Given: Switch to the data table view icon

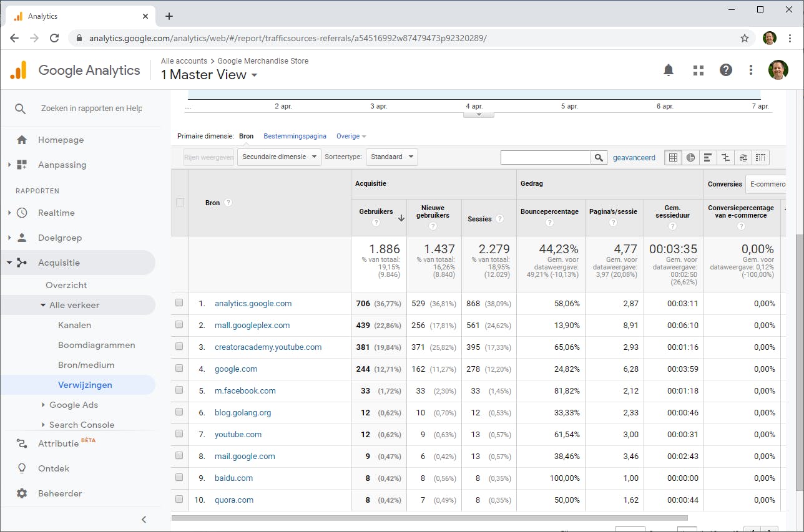Looking at the screenshot, I should point(673,158).
